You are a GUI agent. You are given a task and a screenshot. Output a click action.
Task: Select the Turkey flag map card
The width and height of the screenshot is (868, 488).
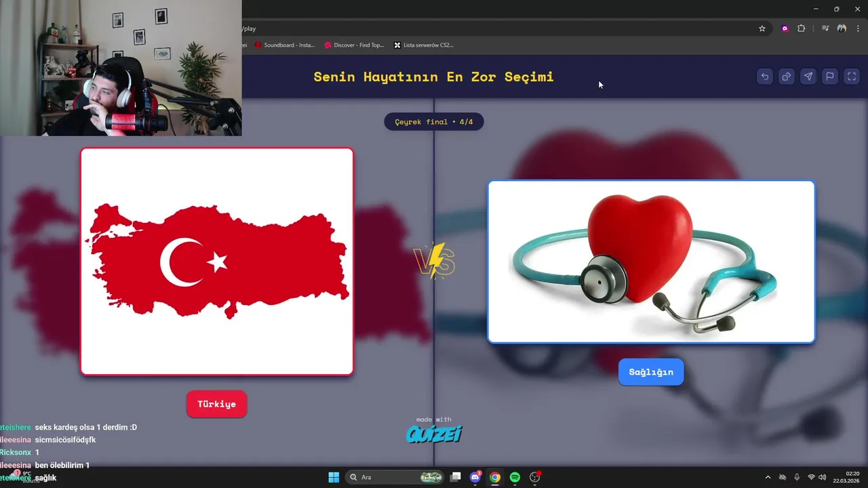point(217,262)
